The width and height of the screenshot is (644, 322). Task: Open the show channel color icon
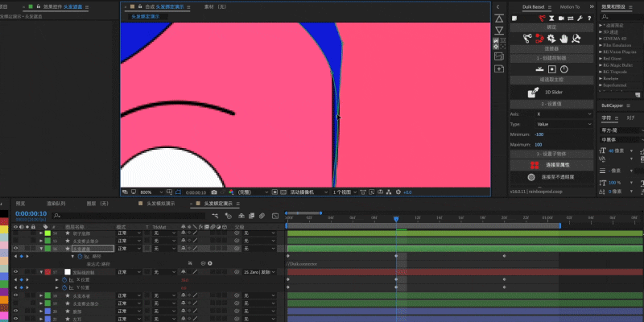click(231, 192)
